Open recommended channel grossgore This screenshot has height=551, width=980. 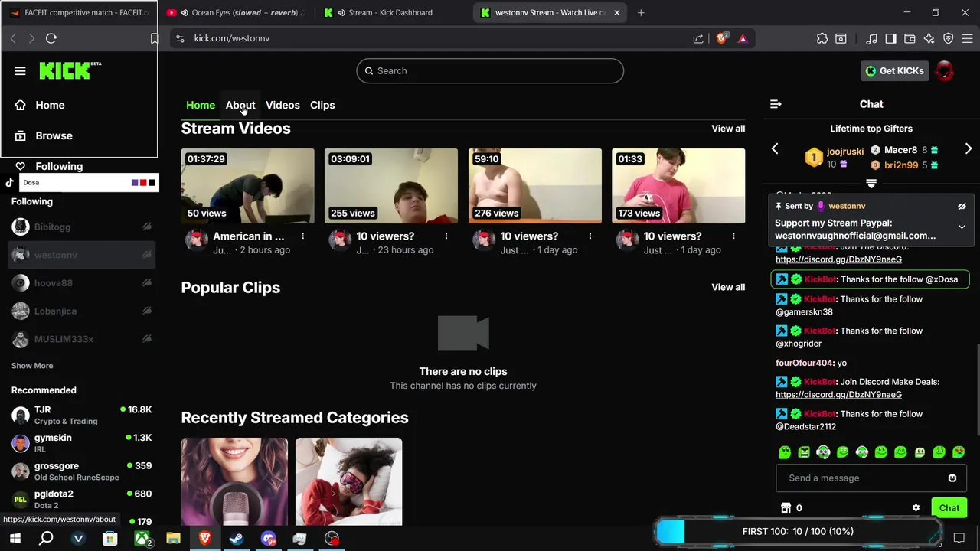tap(81, 471)
